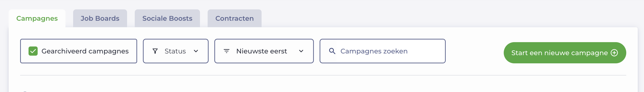644x92 pixels.
Task: Click the placeholder text Campagnes zoeken
Action: 374,51
